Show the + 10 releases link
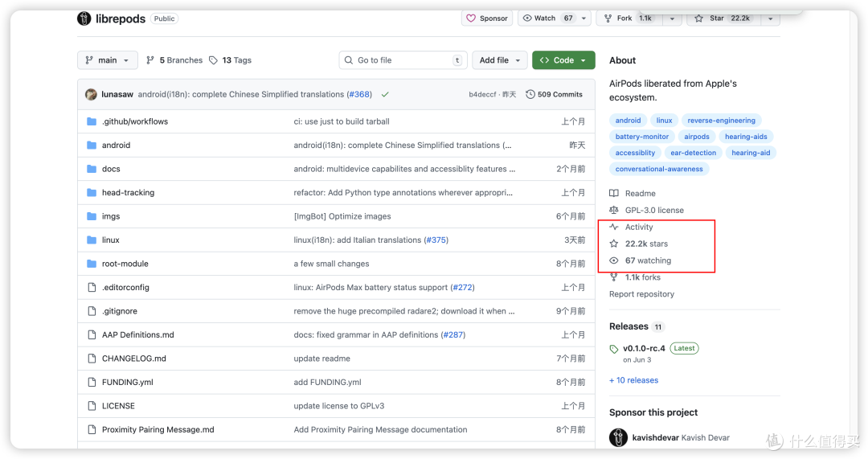Image resolution: width=868 pixels, height=459 pixels. (634, 380)
